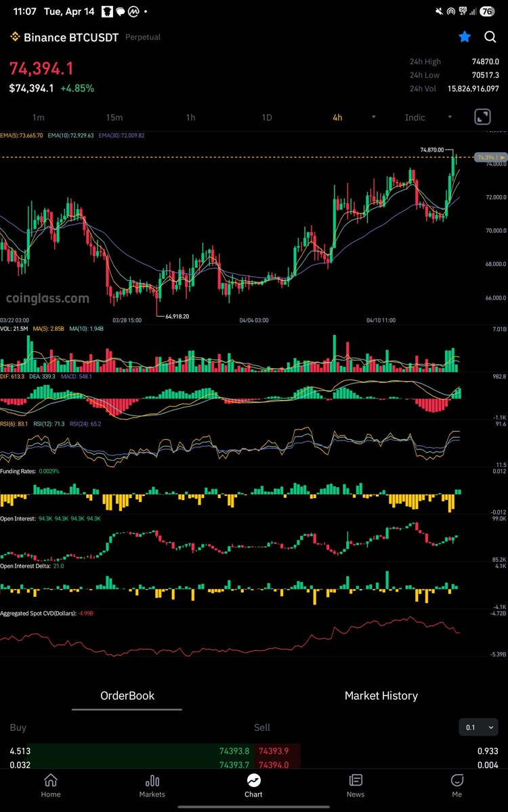Tap ask price 74394.0
508x812 pixels.
point(273,765)
